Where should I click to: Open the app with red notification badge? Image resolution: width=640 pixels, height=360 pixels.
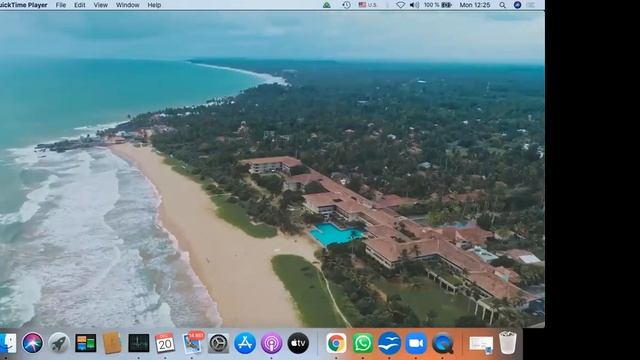pyautogui.click(x=193, y=343)
